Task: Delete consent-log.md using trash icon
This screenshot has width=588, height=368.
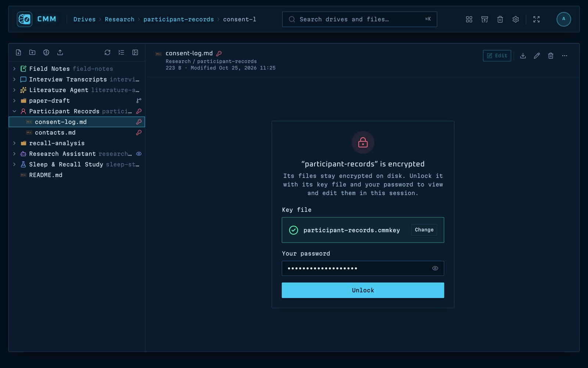Action: point(551,56)
